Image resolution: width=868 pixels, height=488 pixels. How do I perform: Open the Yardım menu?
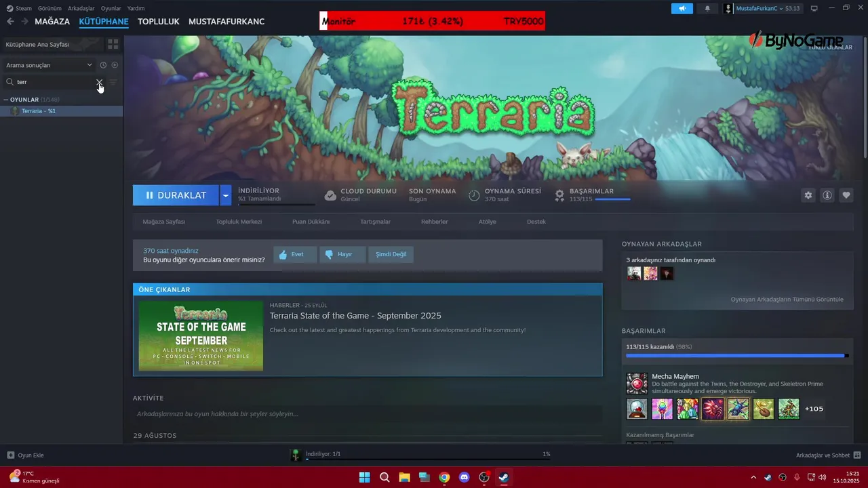point(136,8)
